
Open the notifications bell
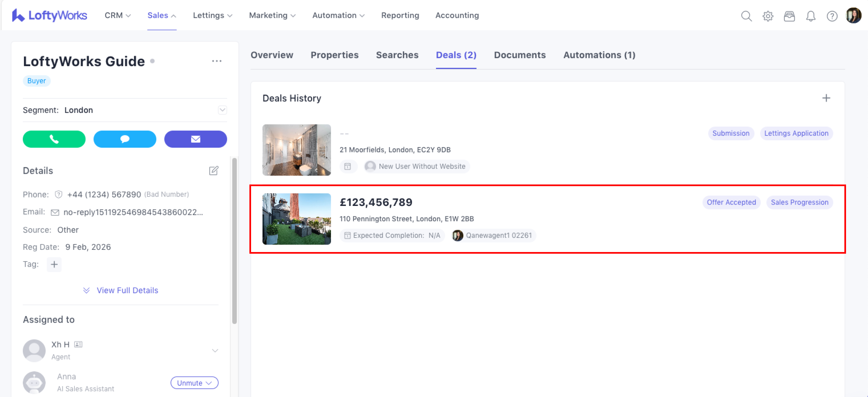pyautogui.click(x=811, y=16)
